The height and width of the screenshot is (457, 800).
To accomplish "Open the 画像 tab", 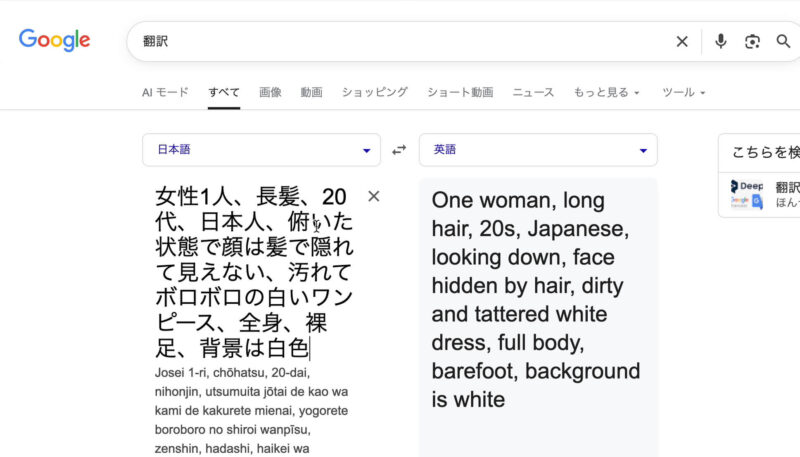I will coord(270,92).
